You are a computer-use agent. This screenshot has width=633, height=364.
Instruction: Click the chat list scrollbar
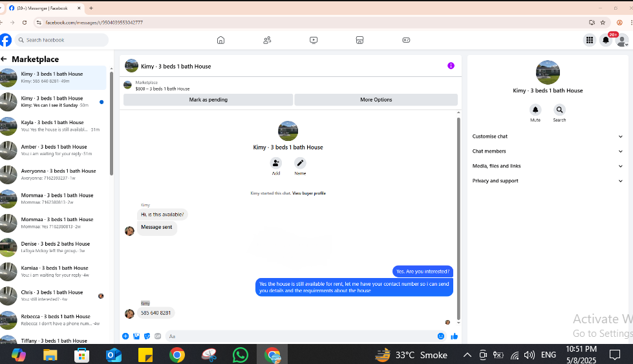pyautogui.click(x=111, y=122)
